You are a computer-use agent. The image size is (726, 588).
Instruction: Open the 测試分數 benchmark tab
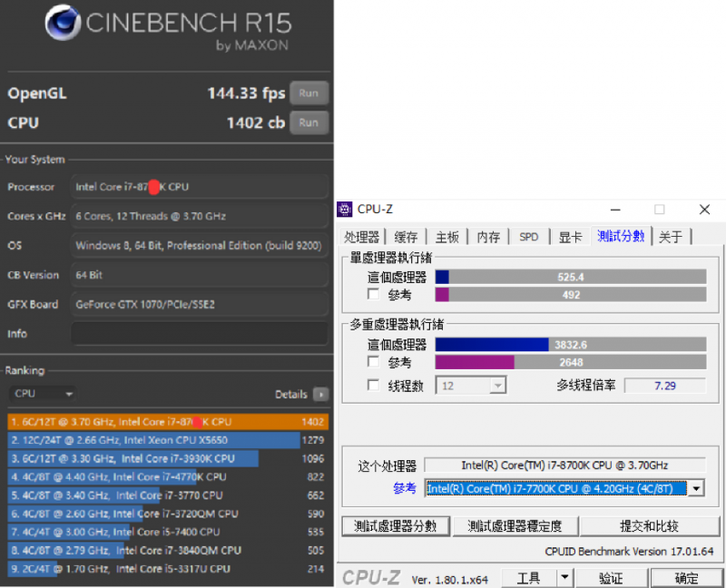[621, 236]
